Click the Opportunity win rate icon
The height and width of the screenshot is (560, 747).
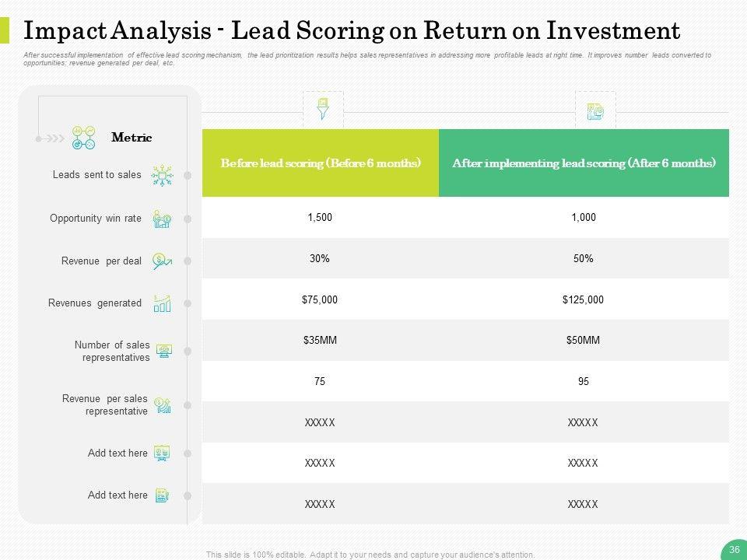click(163, 219)
